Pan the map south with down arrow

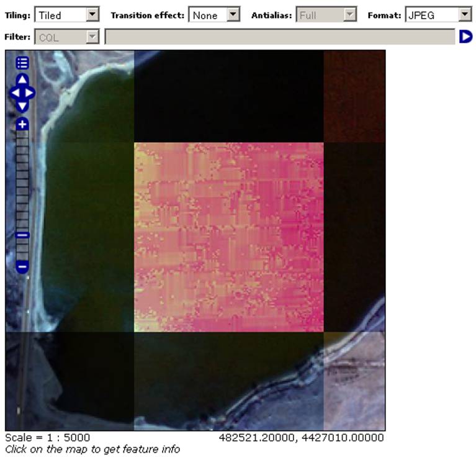22,106
